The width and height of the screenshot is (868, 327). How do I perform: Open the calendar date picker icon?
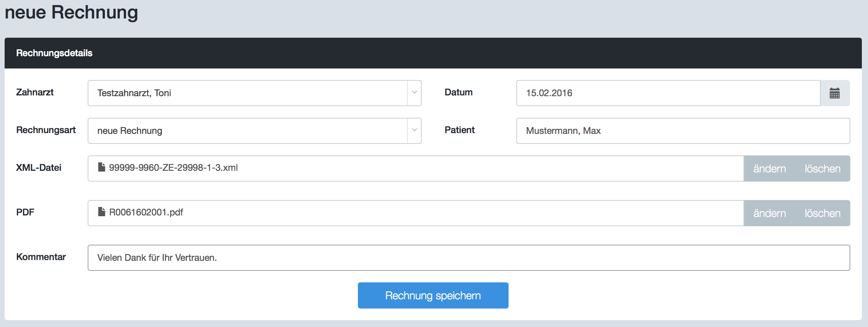pyautogui.click(x=835, y=93)
